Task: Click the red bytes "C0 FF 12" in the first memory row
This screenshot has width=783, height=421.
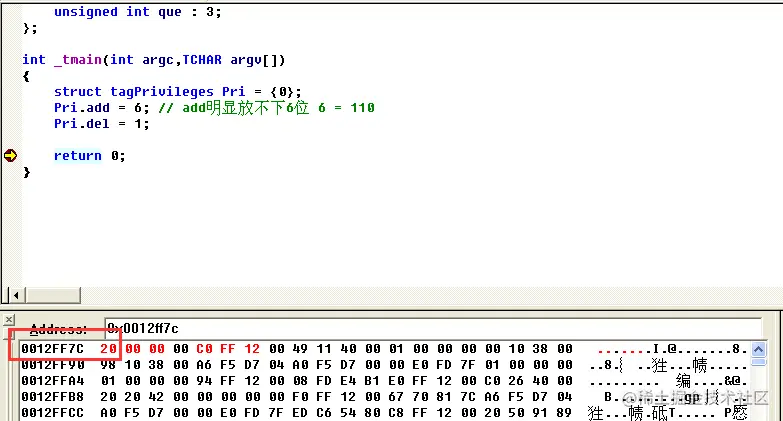Action: [228, 349]
